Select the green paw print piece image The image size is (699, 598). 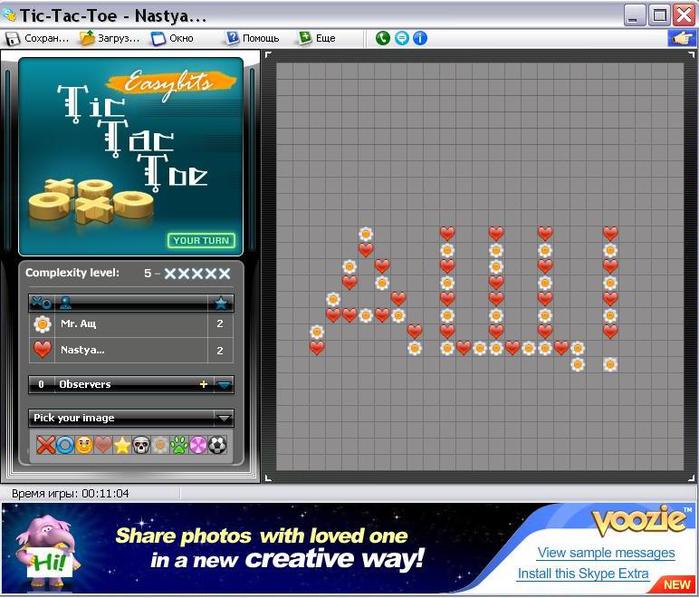click(179, 445)
